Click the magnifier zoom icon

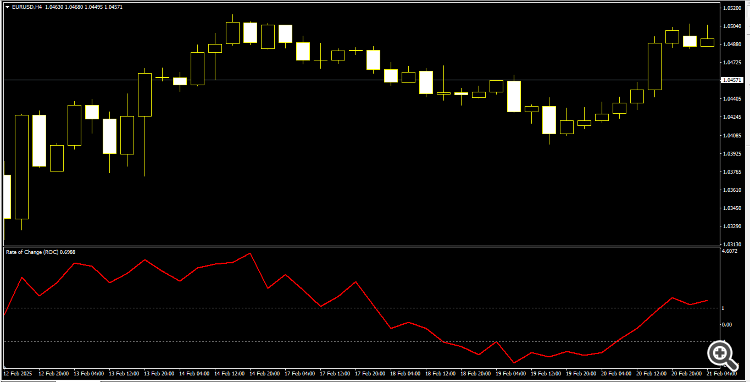[722, 355]
